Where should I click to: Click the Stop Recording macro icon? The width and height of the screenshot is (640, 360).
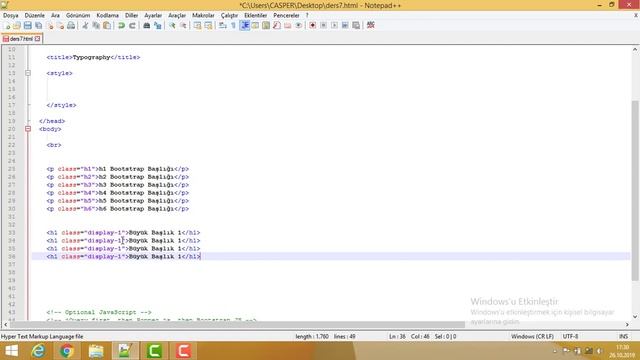tap(323, 26)
